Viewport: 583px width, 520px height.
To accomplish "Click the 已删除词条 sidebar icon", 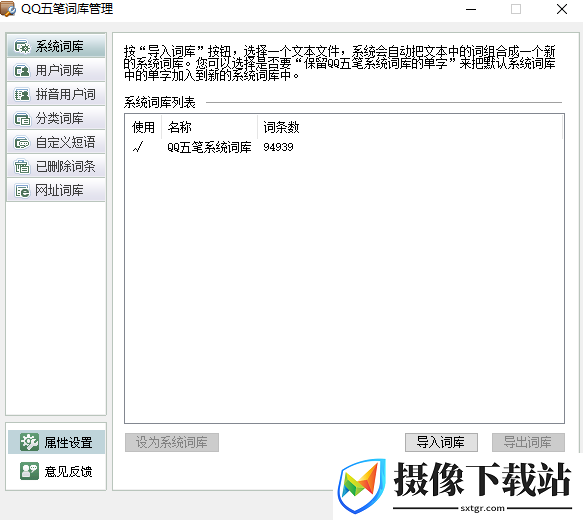I will click(x=22, y=167).
